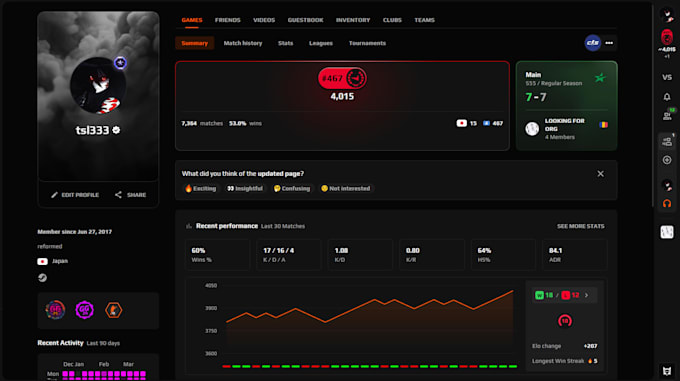Click the red Elo level icon in sidebar
This screenshot has height=381, width=680.
667,37
